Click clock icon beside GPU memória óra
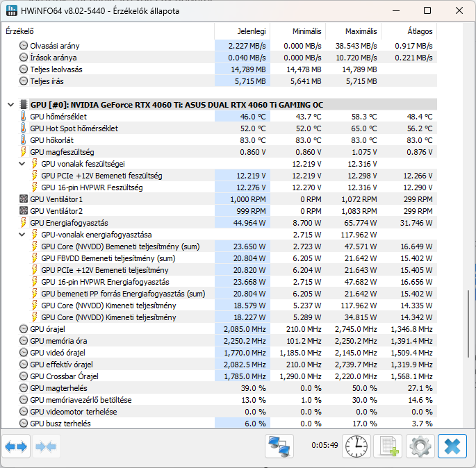The width and height of the screenshot is (476, 468). coord(24,341)
